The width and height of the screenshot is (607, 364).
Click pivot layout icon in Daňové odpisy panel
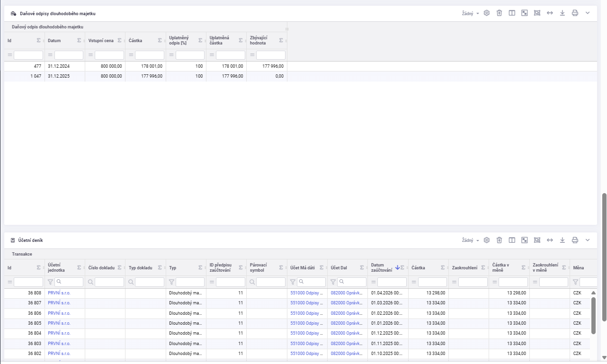525,13
